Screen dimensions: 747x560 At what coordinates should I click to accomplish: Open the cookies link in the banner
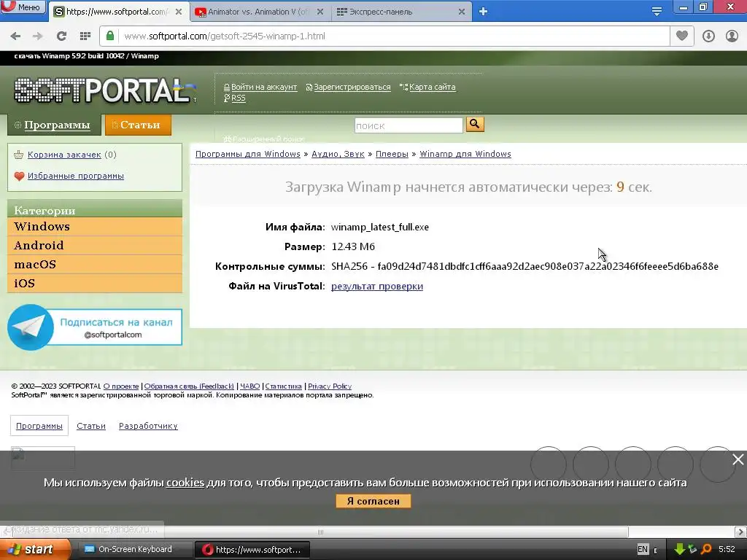[x=185, y=483]
